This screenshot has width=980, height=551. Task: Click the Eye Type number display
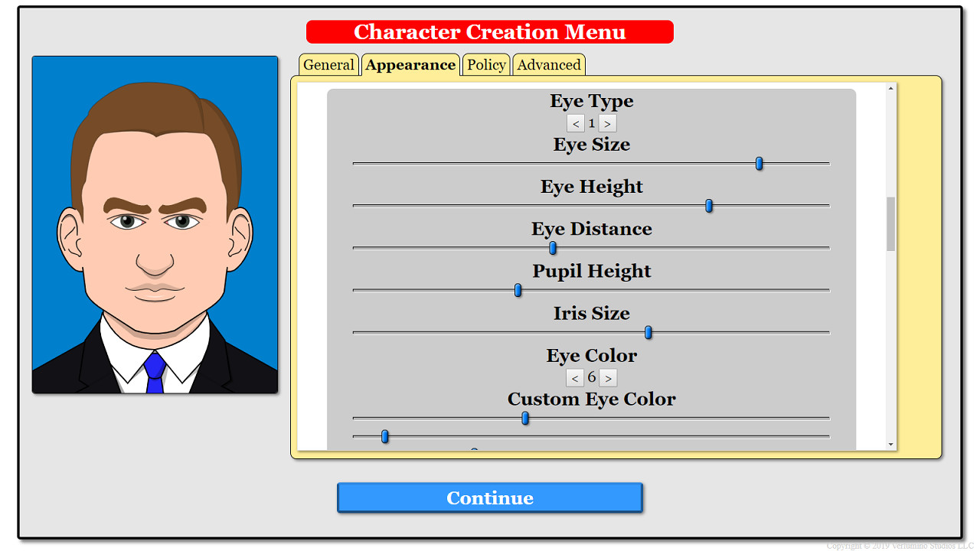(591, 122)
